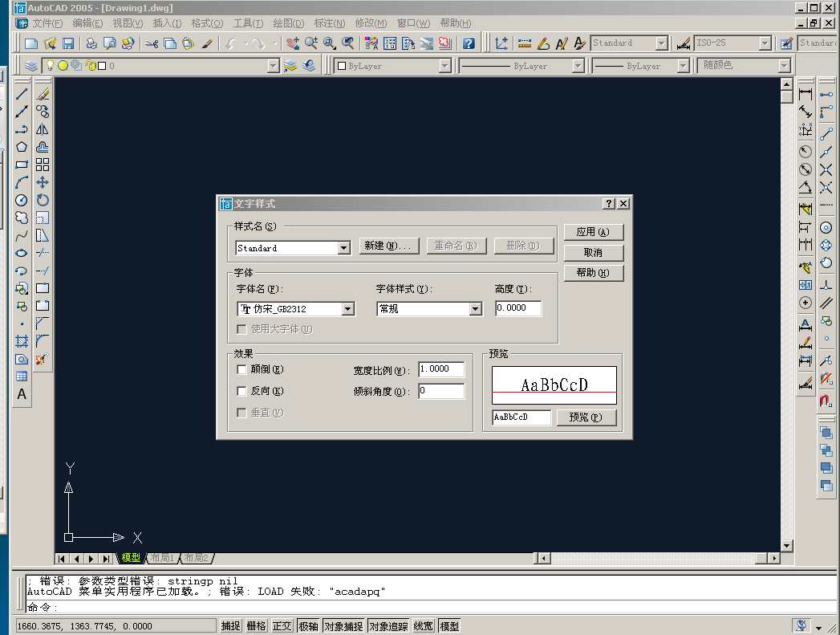
Task: Click the New drawing icon
Action: pos(31,43)
